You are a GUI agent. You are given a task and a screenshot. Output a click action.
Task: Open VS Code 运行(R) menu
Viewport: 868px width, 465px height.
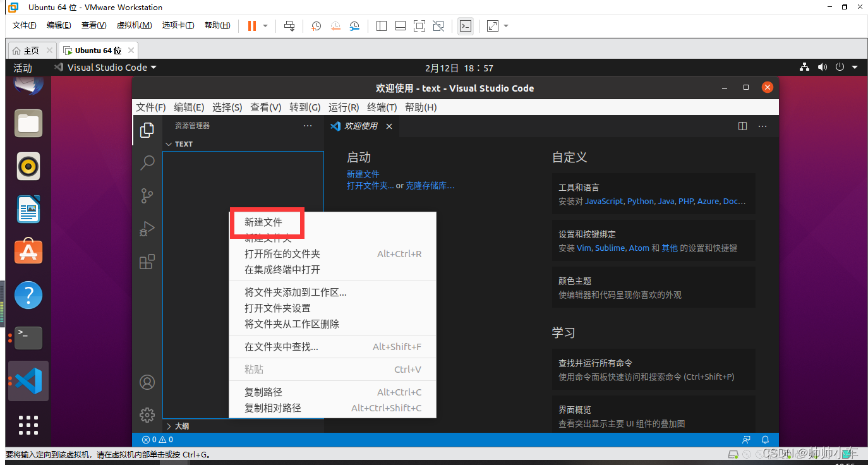pos(344,107)
